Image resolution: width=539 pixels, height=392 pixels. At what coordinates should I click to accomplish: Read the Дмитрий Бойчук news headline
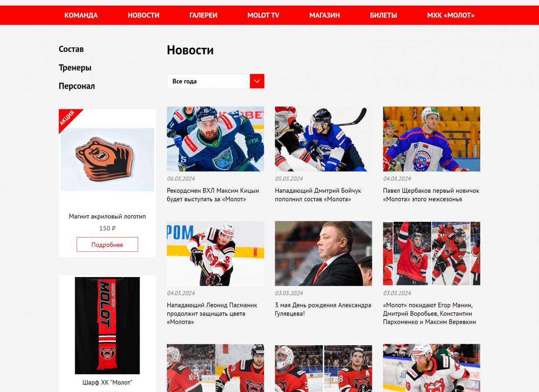click(318, 195)
